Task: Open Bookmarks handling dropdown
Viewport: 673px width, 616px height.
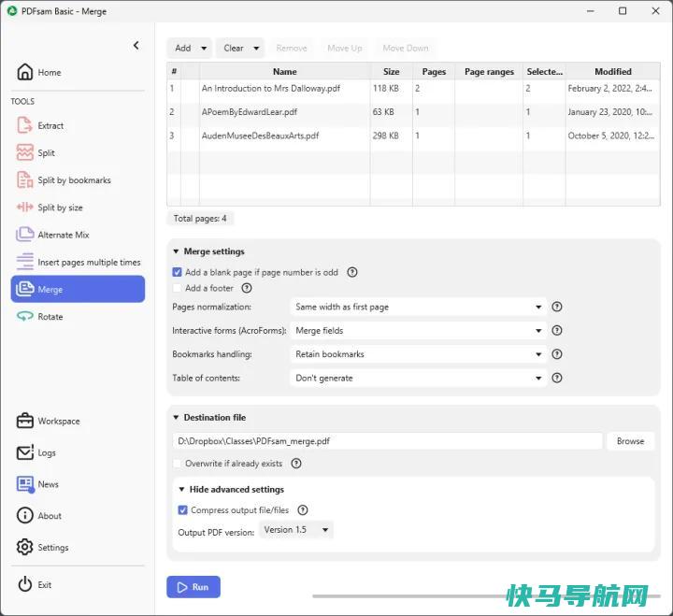Action: (419, 354)
